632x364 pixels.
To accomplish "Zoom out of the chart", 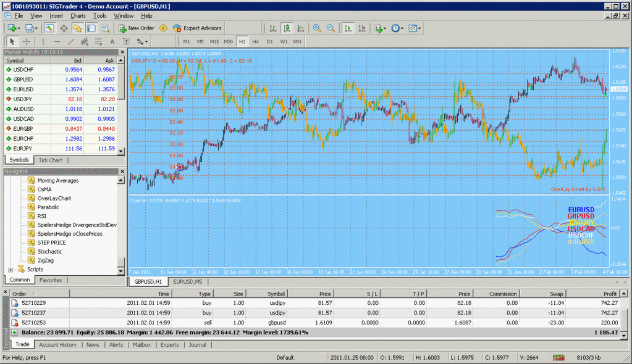I will [x=331, y=28].
